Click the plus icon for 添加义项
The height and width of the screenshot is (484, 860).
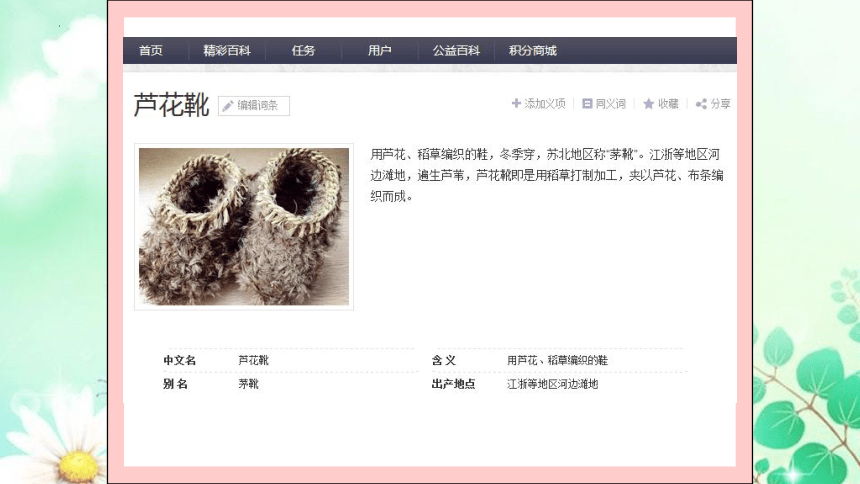pos(516,103)
